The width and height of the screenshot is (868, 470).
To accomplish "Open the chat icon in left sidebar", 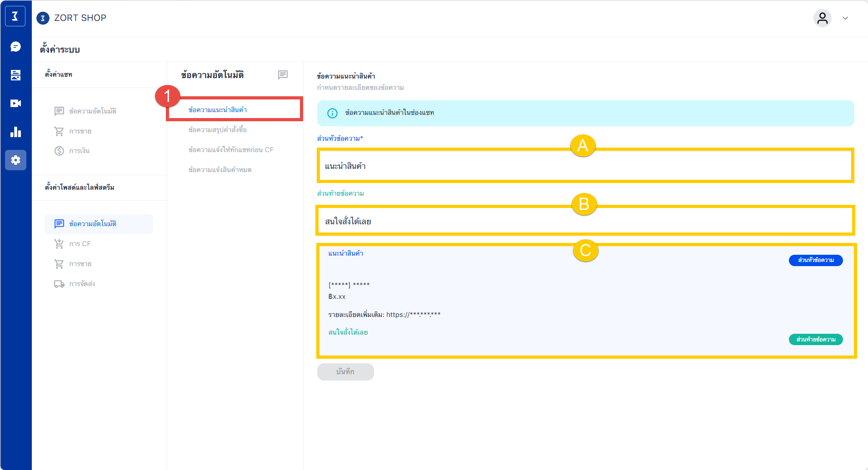I will tap(15, 47).
